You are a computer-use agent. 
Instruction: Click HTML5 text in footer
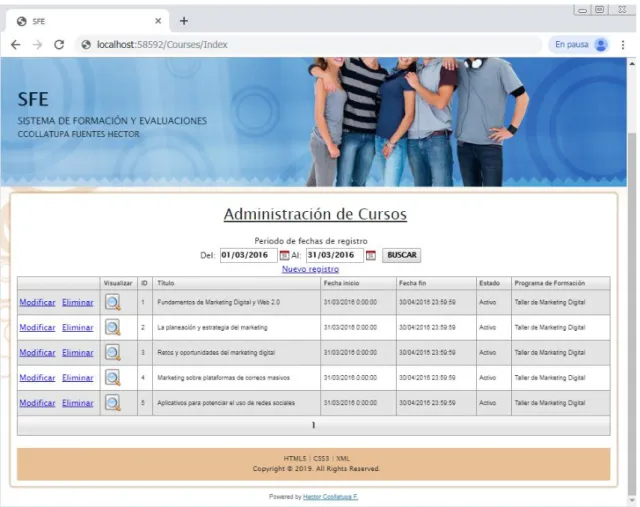295,458
